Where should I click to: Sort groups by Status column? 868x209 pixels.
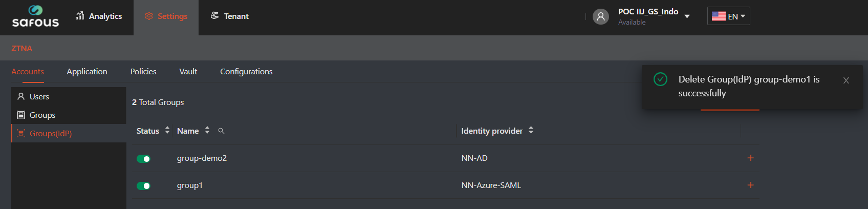(167, 131)
